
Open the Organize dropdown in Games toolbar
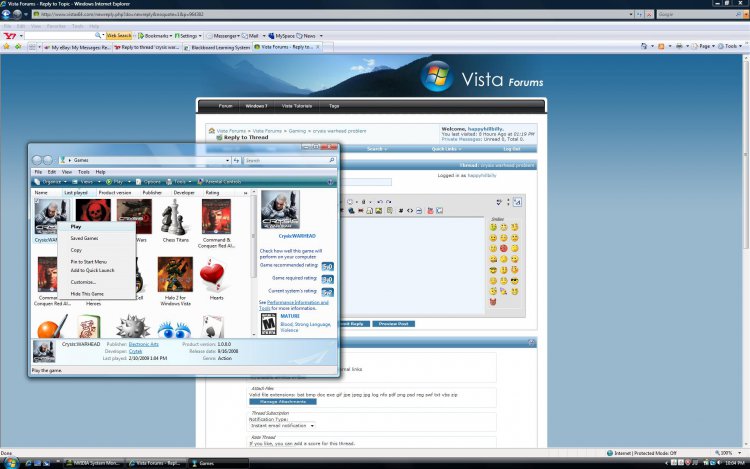(x=50, y=182)
